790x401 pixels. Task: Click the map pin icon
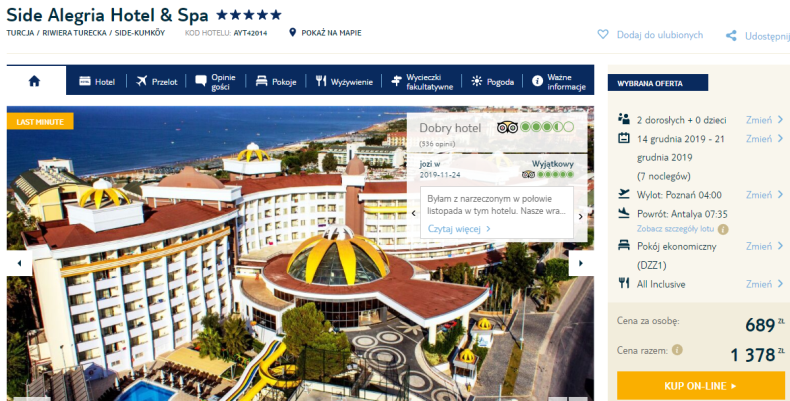292,33
